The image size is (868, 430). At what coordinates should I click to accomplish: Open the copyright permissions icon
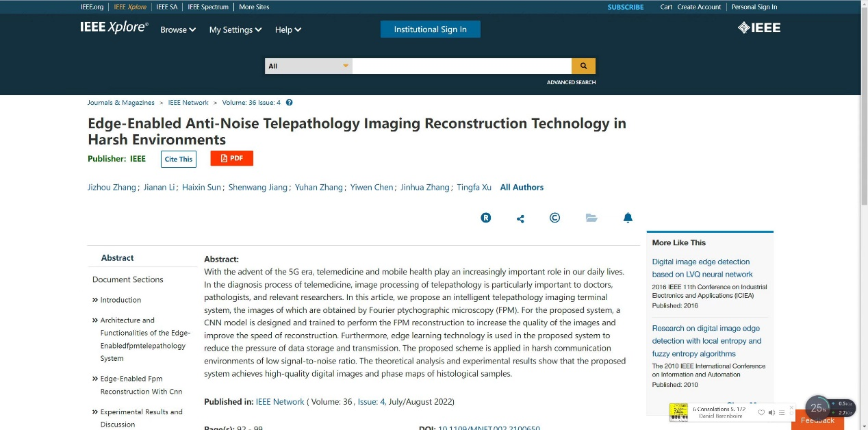click(x=555, y=218)
